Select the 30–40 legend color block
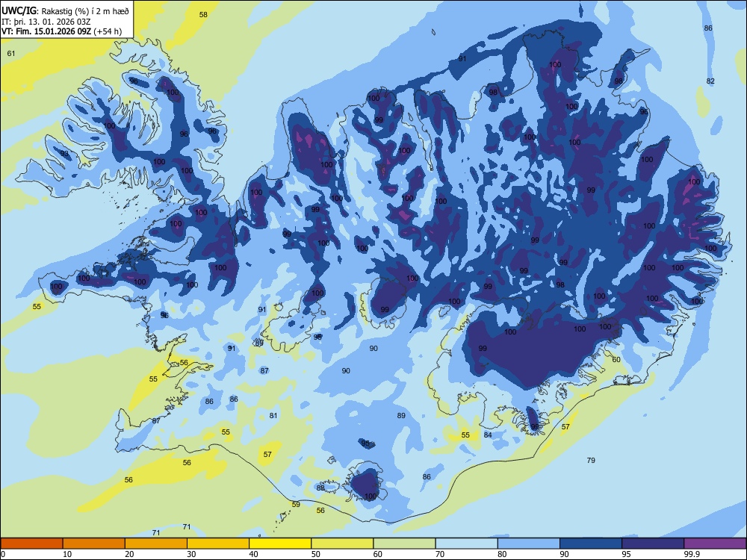Screen dimensions: 747x560 click(218, 544)
